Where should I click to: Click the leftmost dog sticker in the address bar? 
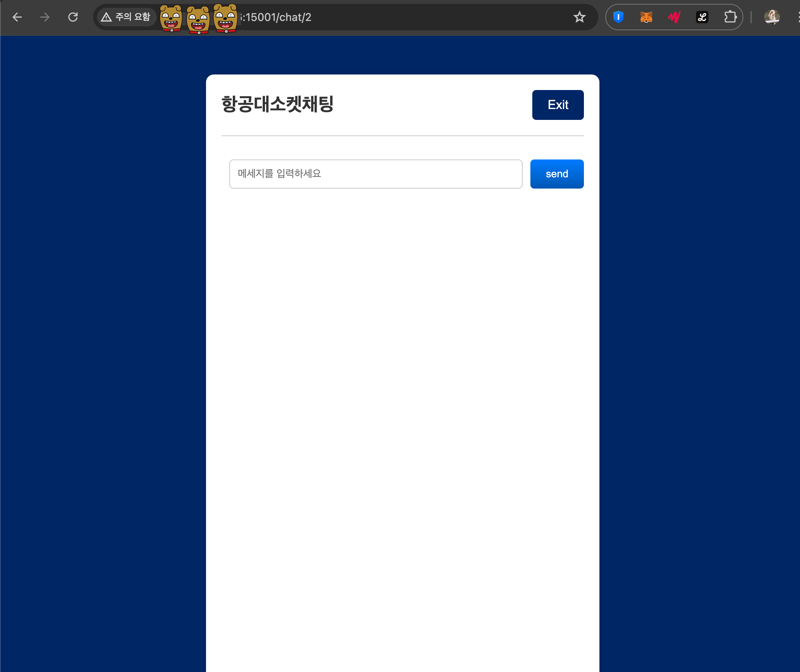click(x=171, y=19)
